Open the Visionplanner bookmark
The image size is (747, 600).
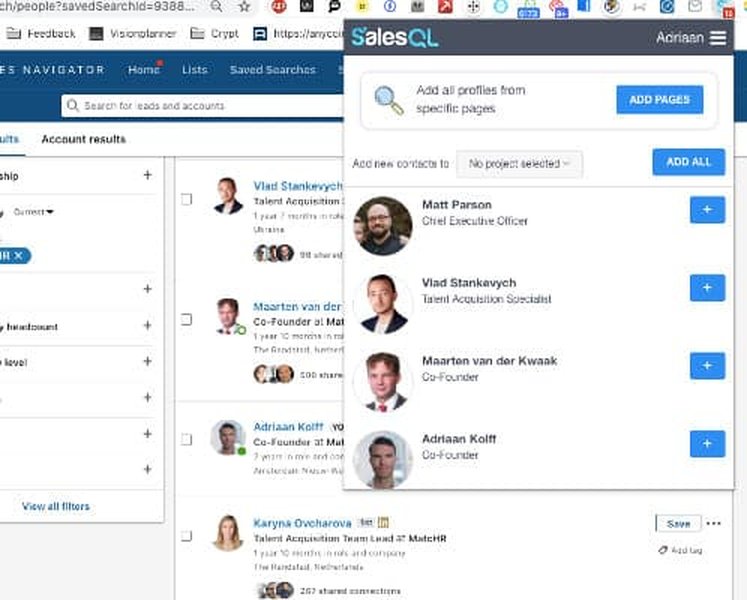133,33
